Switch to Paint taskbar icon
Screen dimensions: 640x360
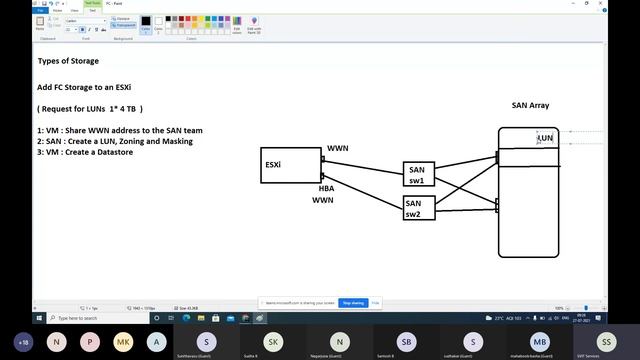(x=260, y=318)
